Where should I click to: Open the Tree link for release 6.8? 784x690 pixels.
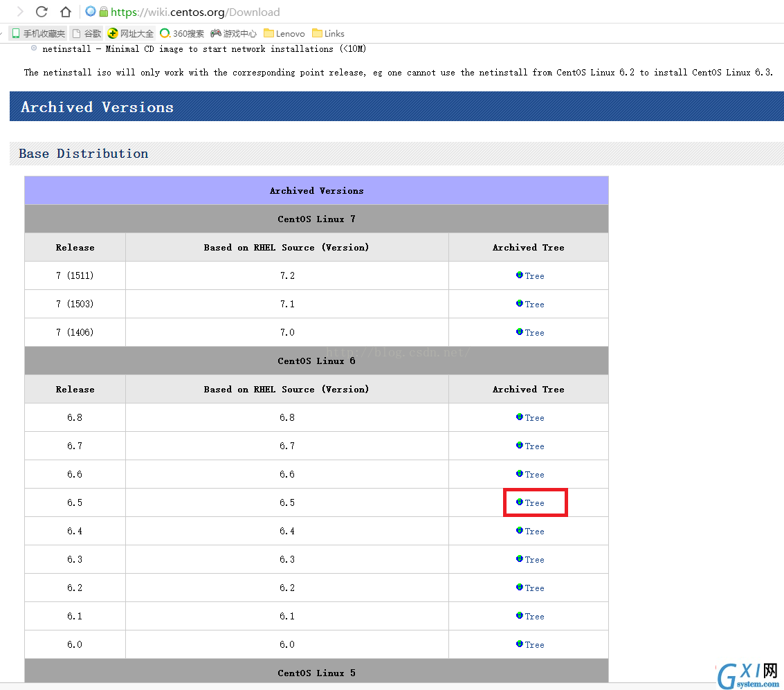pos(530,418)
